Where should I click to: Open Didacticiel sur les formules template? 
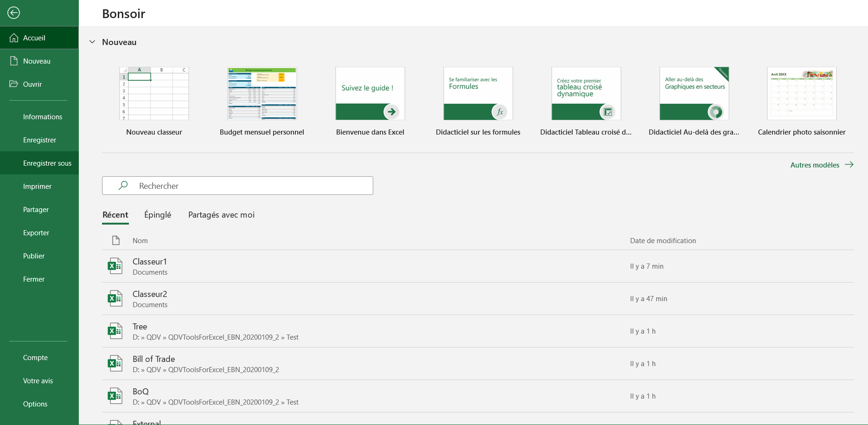click(x=478, y=102)
